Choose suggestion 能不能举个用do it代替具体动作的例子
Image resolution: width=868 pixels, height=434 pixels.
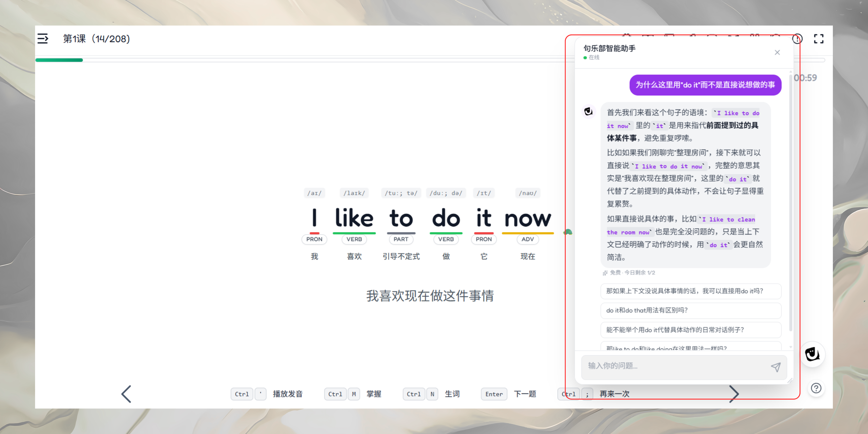point(690,330)
